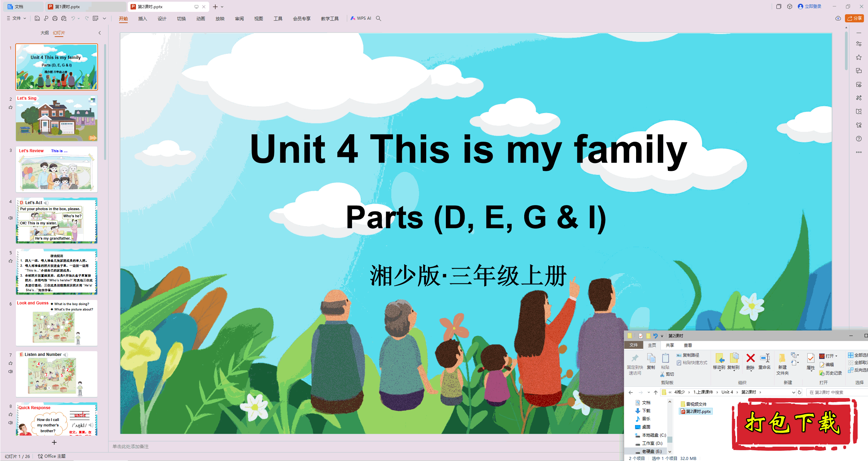Screen dimensions: 868x461
Task: Click the search magnifier in the ribbon
Action: pyautogui.click(x=379, y=18)
